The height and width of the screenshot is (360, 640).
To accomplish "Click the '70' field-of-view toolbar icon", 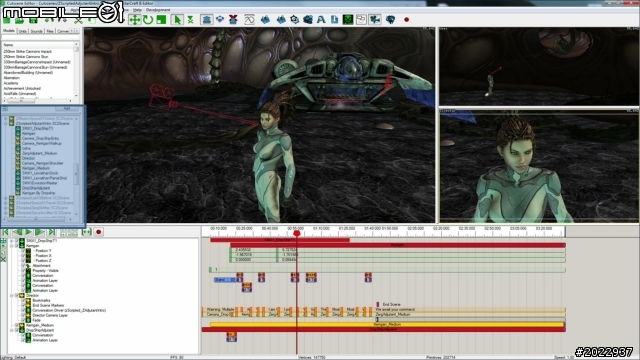I will [x=249, y=20].
